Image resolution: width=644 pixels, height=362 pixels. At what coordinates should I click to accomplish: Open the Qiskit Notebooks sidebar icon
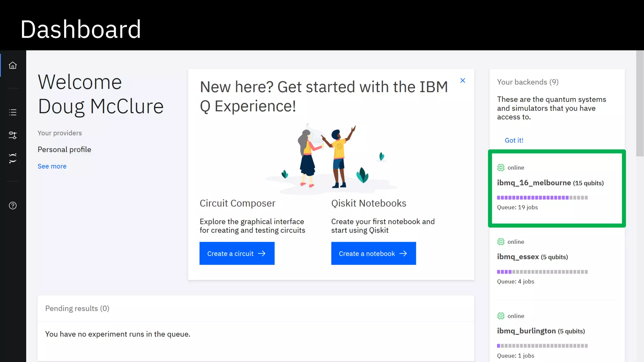point(13,158)
